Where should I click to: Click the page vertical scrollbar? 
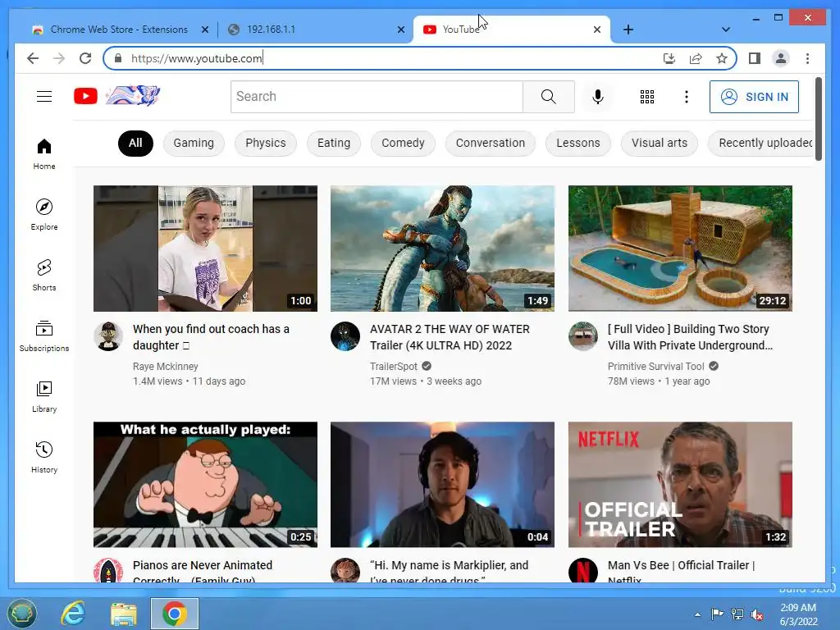coord(818,119)
